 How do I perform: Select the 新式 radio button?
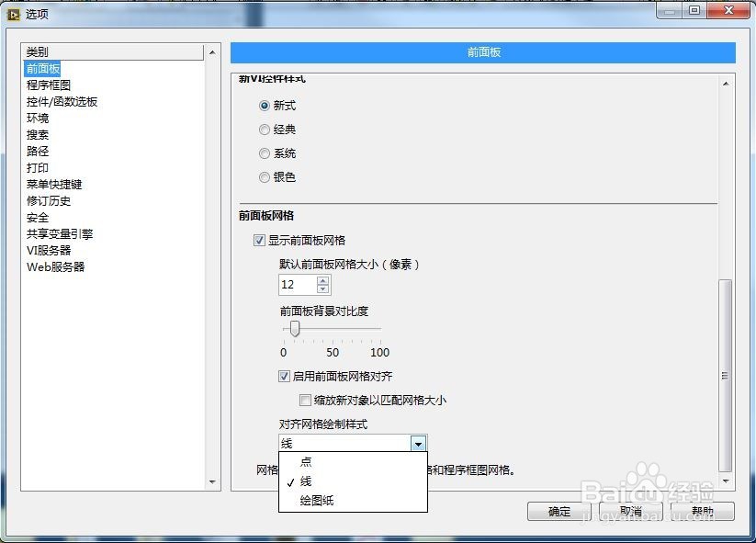265,106
